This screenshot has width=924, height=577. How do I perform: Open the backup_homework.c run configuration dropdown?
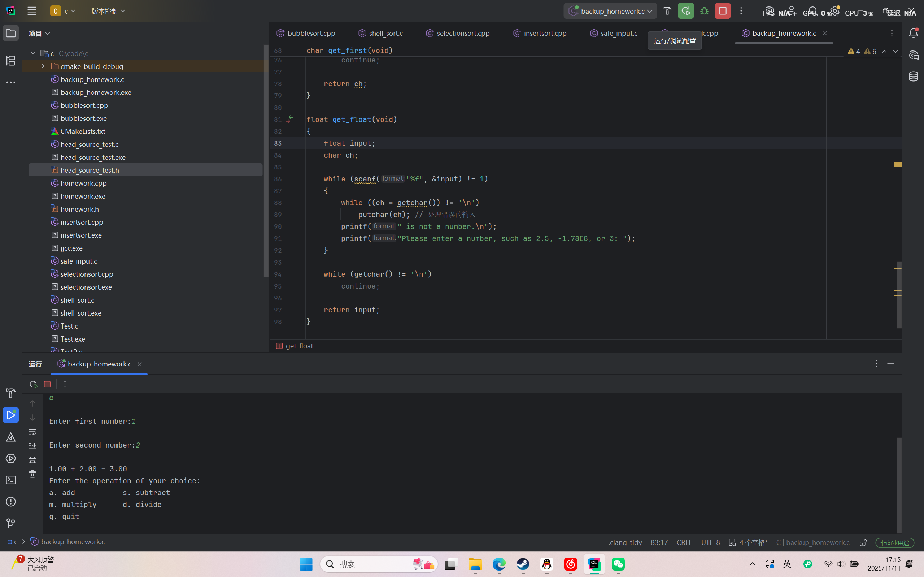tap(610, 11)
